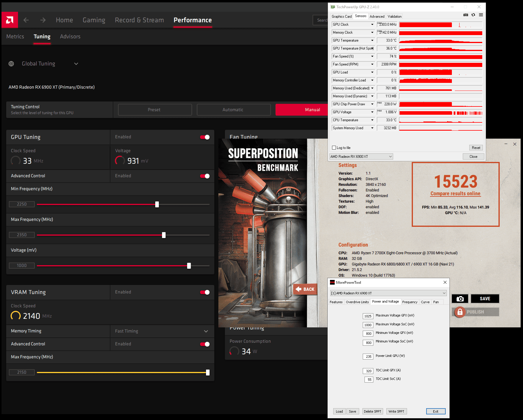Open GPU-Z device selector AMD Radeon RX 6900 XT
Image resolution: width=523 pixels, height=420 pixels.
[x=361, y=157]
